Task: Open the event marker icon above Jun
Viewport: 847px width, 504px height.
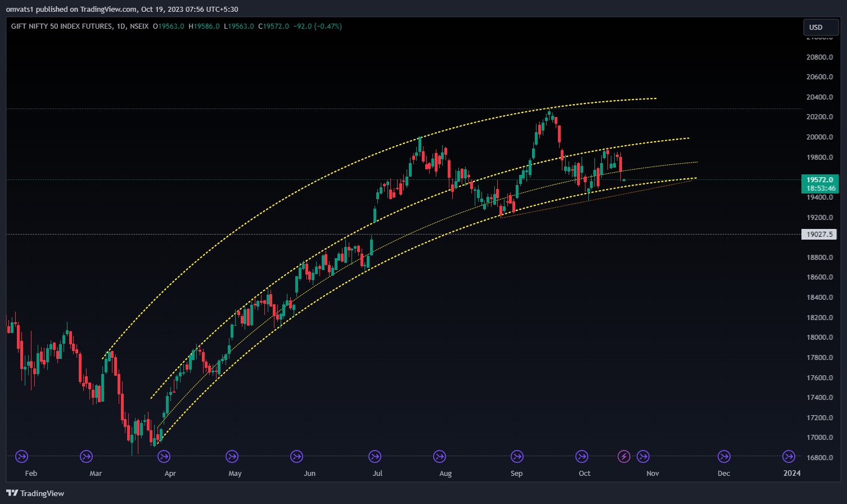Action: pyautogui.click(x=296, y=456)
